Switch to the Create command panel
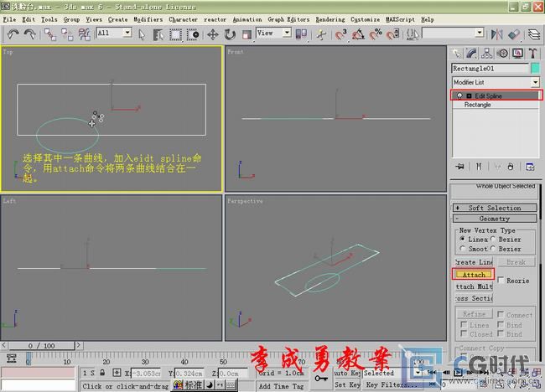The width and height of the screenshot is (545, 392). (x=457, y=54)
